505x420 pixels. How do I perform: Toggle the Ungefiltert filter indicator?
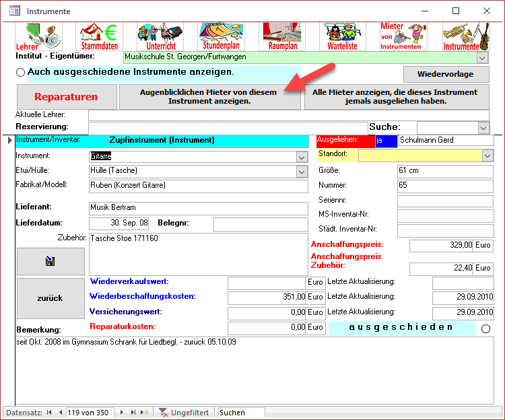(x=183, y=413)
